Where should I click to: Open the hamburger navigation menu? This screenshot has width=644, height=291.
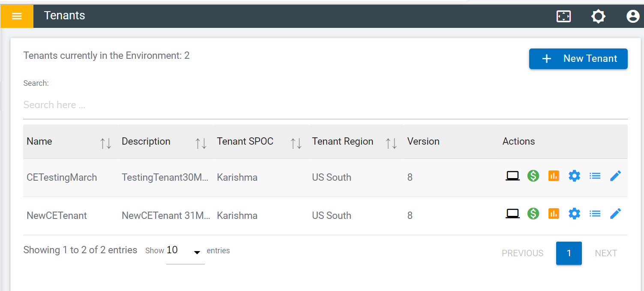pyautogui.click(x=17, y=16)
